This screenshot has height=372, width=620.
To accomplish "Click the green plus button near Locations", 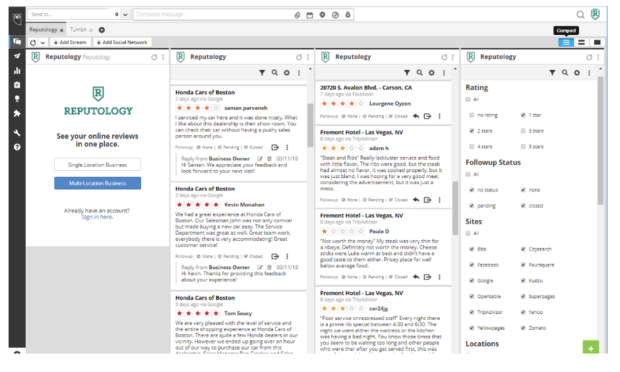I will coord(591,347).
